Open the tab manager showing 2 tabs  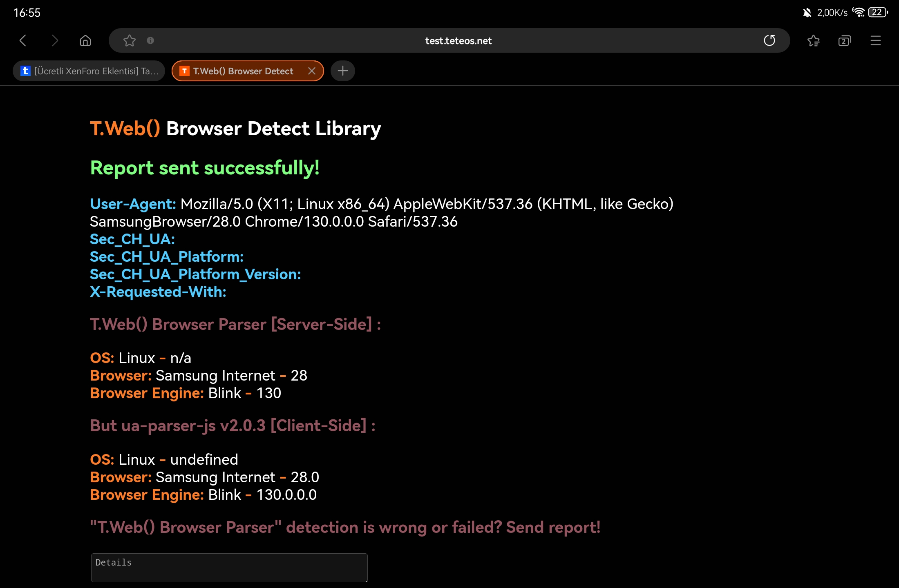844,40
